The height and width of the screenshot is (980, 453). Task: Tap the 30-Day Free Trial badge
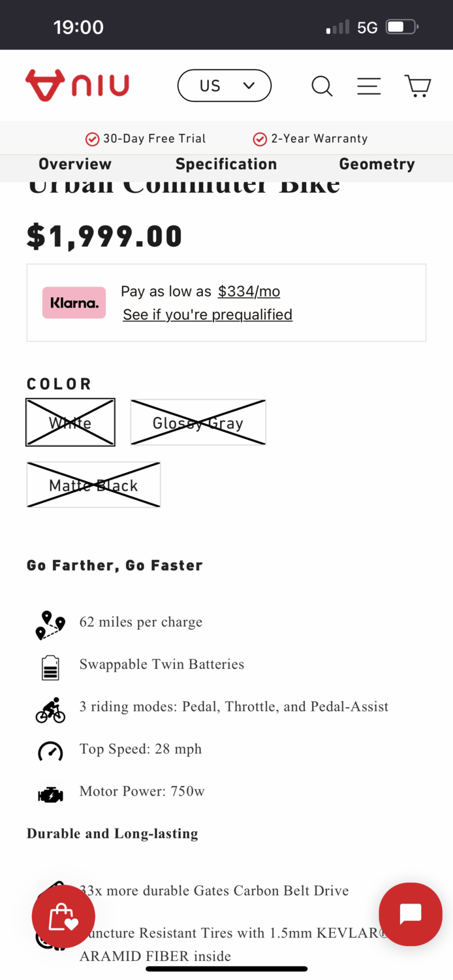(x=146, y=139)
